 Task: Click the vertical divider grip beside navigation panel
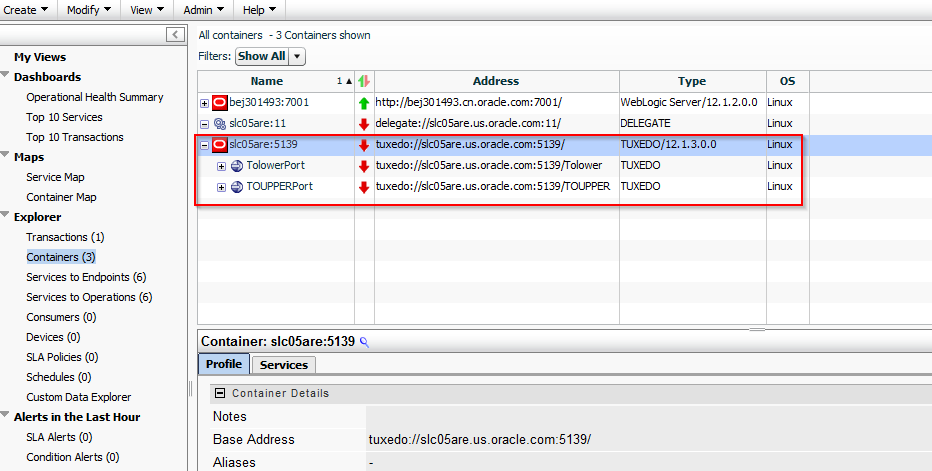point(191,389)
